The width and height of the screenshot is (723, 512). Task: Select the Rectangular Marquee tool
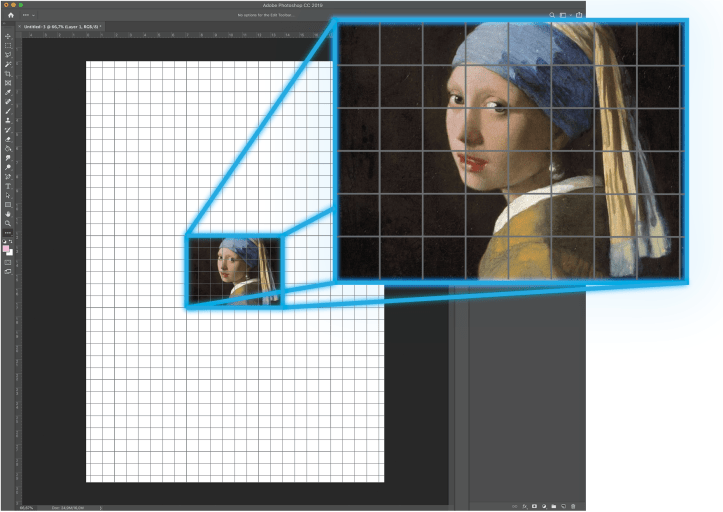(x=9, y=46)
